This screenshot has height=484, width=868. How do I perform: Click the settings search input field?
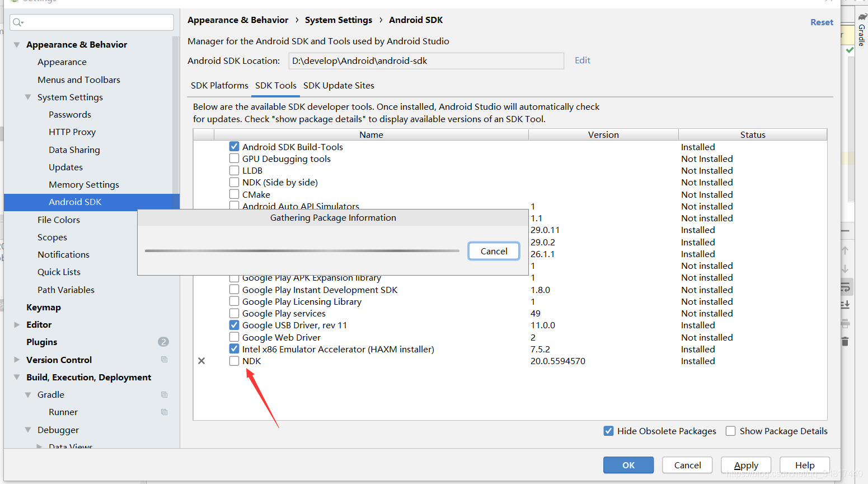tap(92, 22)
